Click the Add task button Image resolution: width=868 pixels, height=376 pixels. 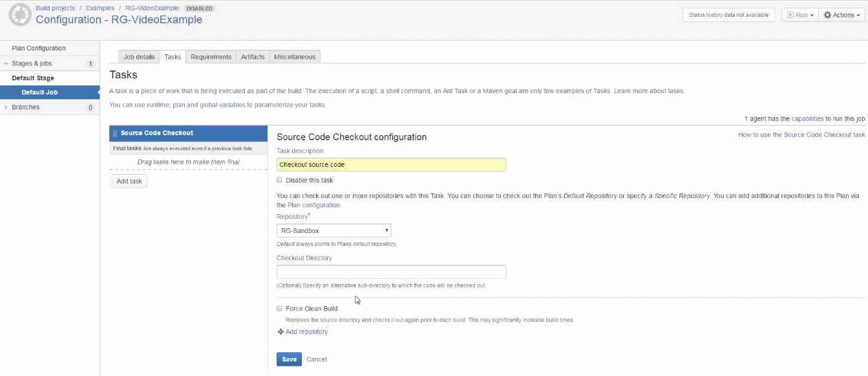click(x=129, y=181)
